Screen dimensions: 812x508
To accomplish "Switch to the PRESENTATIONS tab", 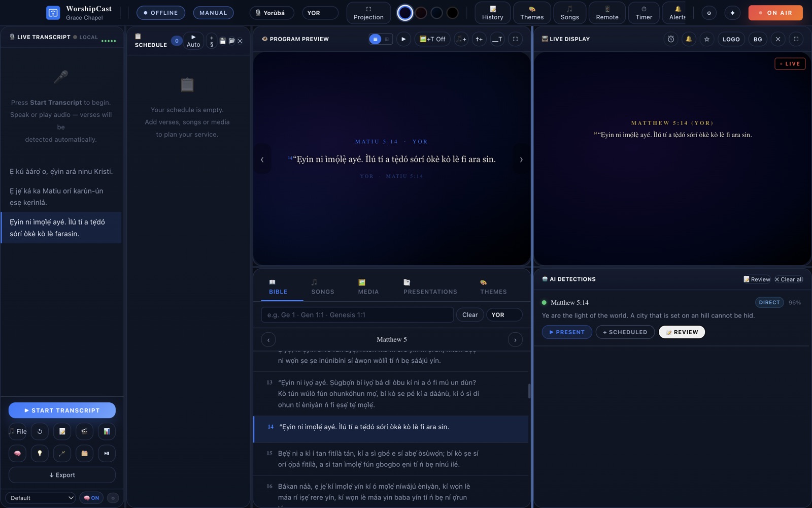I will (430, 287).
